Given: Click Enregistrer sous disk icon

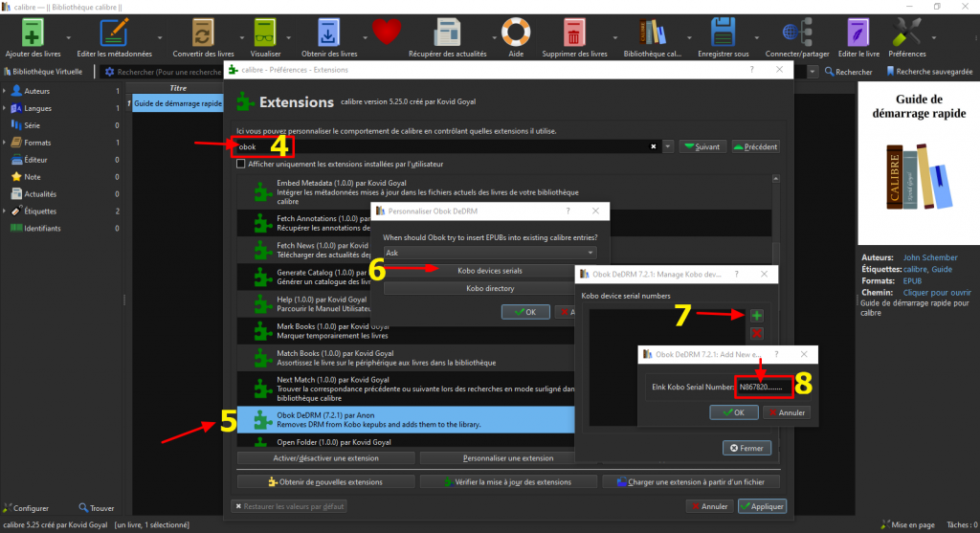Looking at the screenshot, I should click(x=723, y=33).
